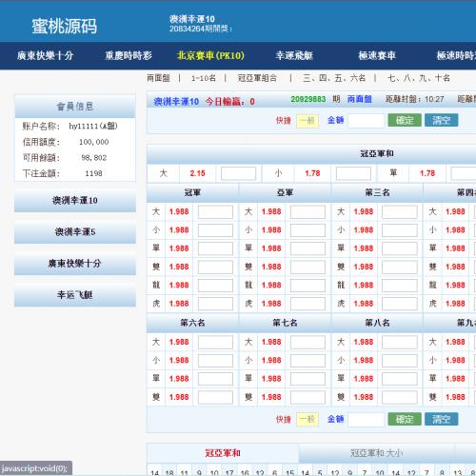Image resolution: width=476 pixels, height=476 pixels.
Task: Select the 兩面盤 sub-menu item
Action: (158, 78)
